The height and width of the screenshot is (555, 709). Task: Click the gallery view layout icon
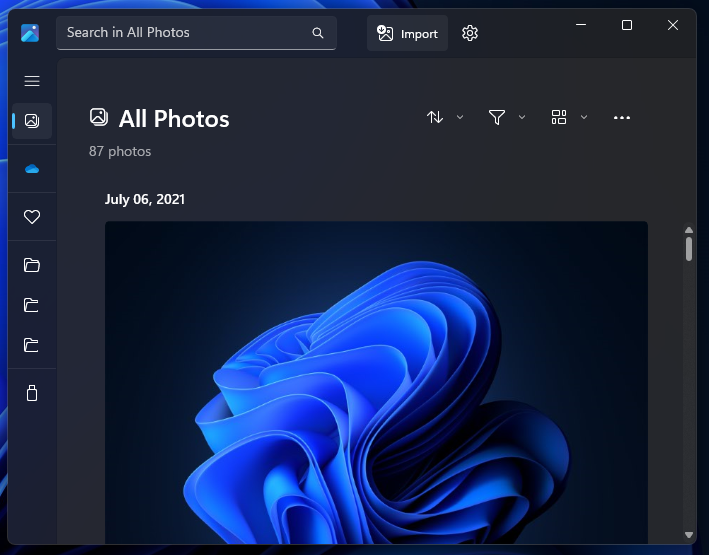pos(559,117)
